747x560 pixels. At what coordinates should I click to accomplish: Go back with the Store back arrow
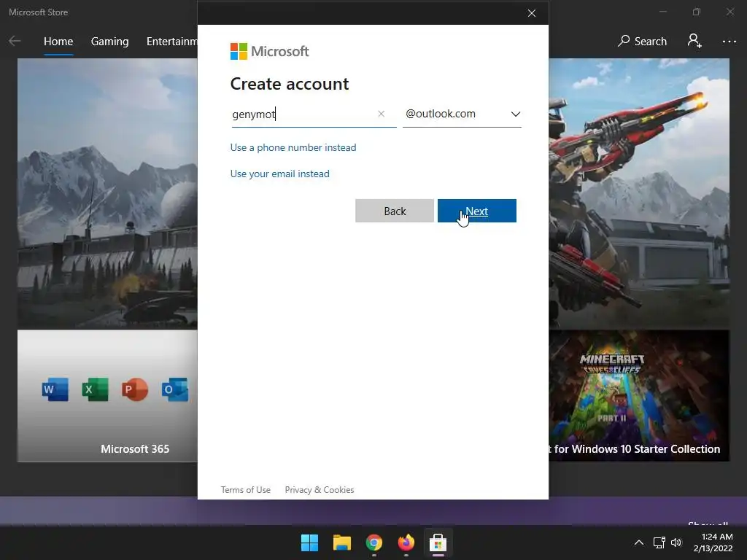(15, 41)
